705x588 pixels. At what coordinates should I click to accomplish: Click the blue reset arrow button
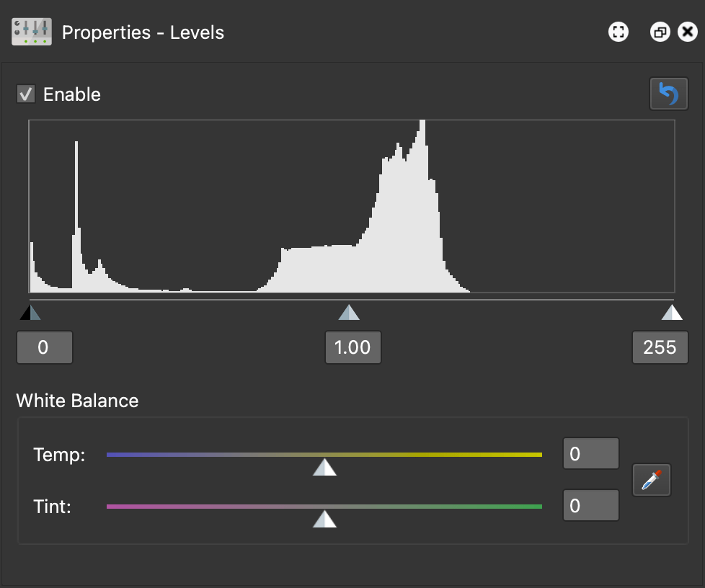click(x=668, y=94)
